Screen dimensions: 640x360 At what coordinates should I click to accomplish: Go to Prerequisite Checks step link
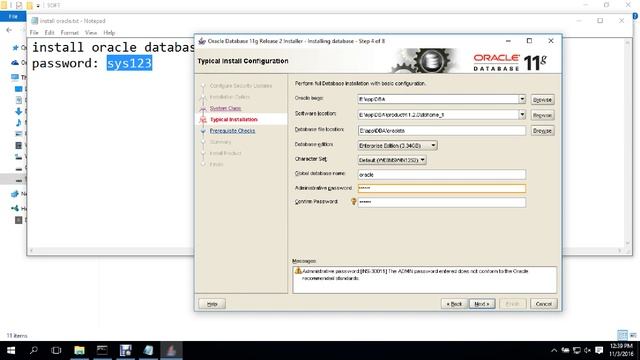232,131
